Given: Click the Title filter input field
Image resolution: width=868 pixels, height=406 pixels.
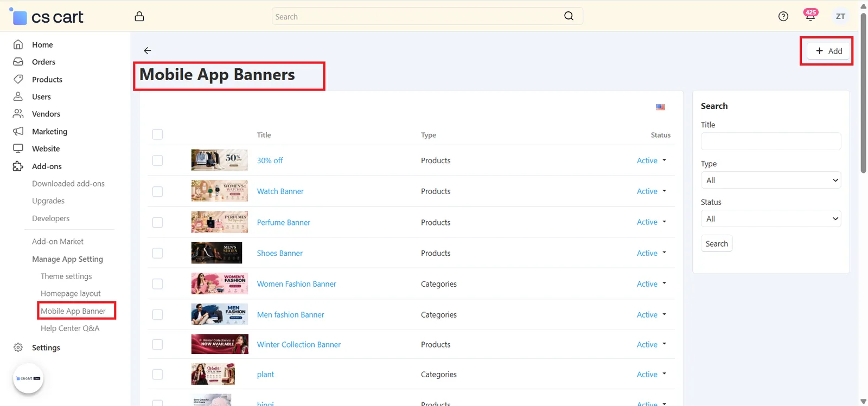Looking at the screenshot, I should click(771, 141).
